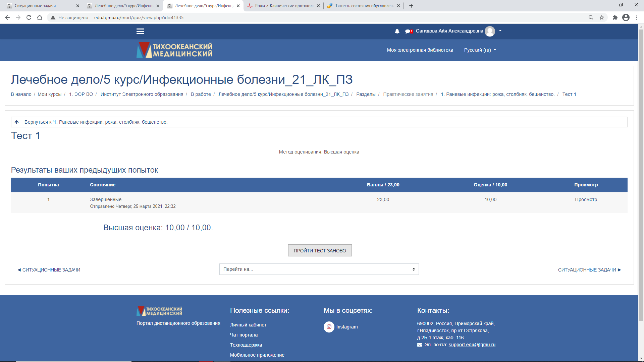Image resolution: width=644 pixels, height=362 pixels.
Task: Bookmark page with star icon
Action: [x=602, y=17]
